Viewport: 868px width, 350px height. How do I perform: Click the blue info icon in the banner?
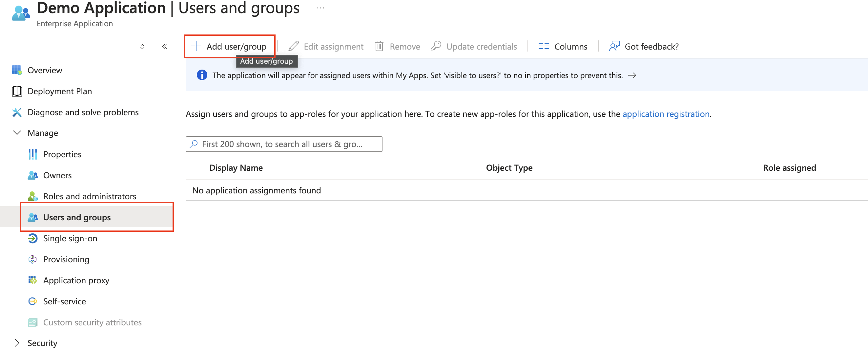(202, 75)
